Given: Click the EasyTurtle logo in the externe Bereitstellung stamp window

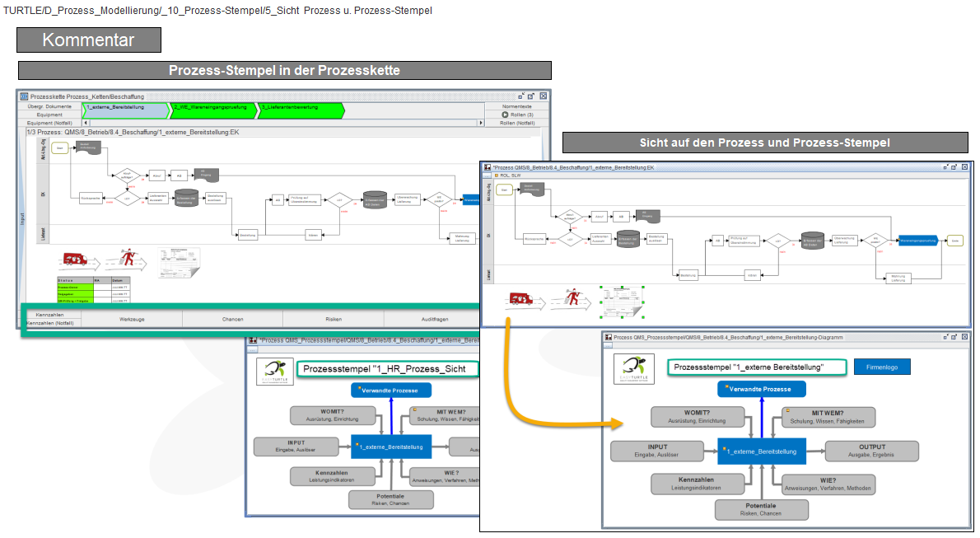Looking at the screenshot, I should (x=634, y=368).
